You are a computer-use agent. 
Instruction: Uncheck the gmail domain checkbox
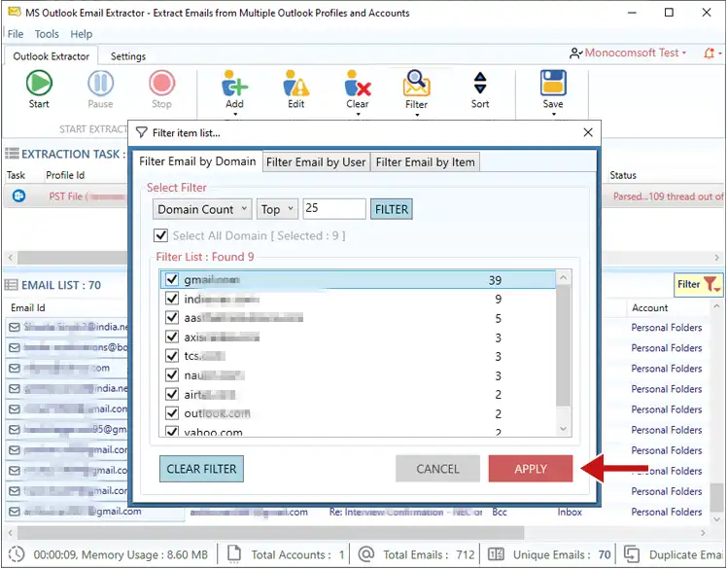pos(172,279)
